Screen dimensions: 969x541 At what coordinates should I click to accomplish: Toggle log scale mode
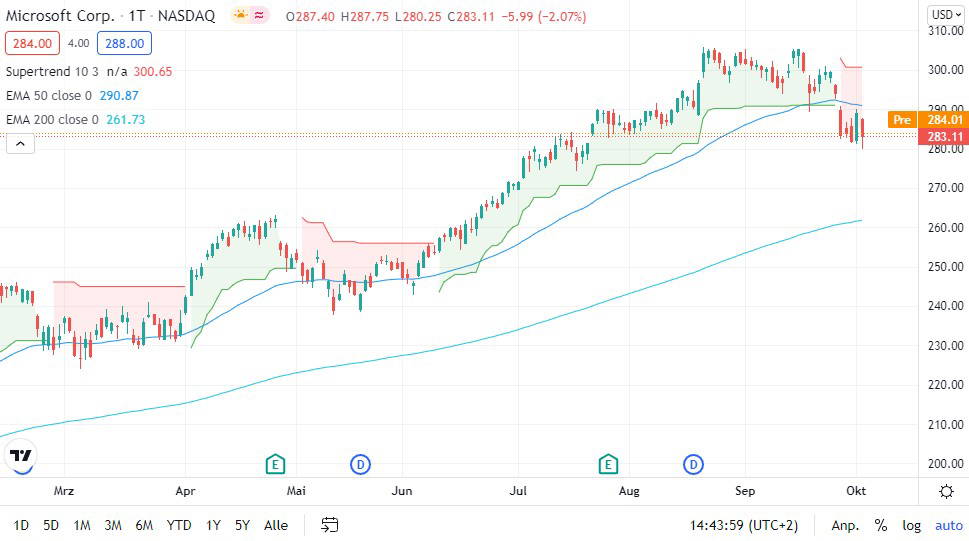(912, 525)
